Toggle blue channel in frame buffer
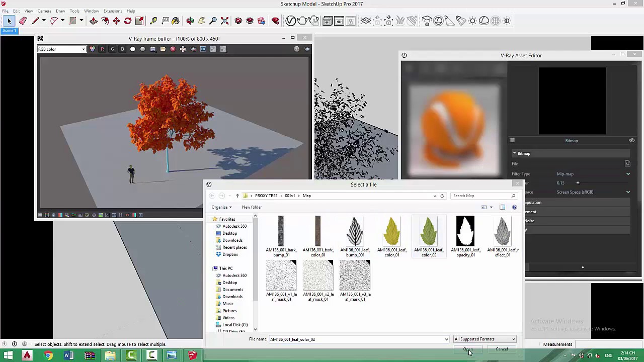Viewport: 644px width, 362px height. click(122, 49)
